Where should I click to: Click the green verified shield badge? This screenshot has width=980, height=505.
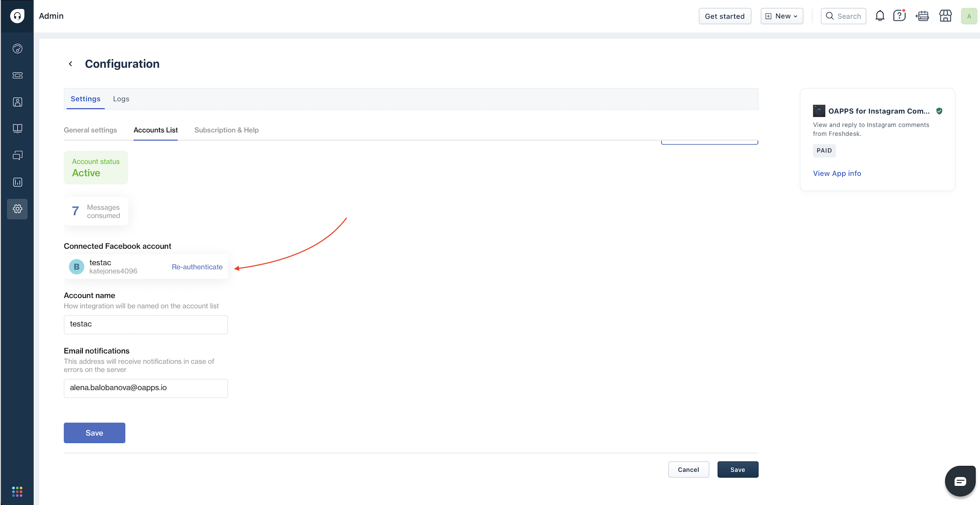tap(939, 111)
